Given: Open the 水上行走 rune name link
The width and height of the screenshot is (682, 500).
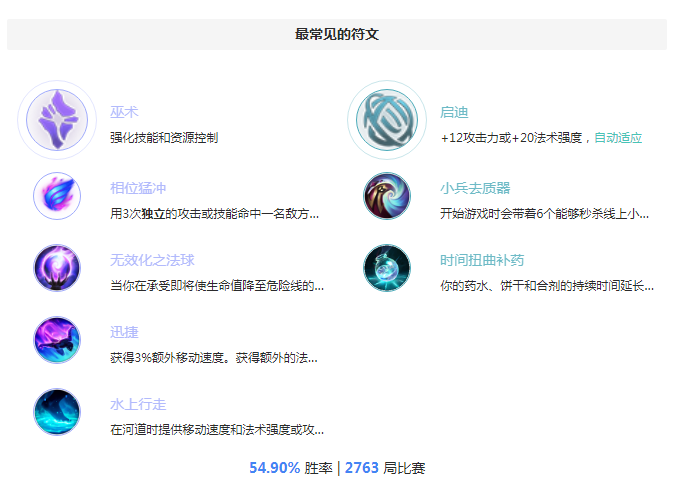Looking at the screenshot, I should point(138,404).
